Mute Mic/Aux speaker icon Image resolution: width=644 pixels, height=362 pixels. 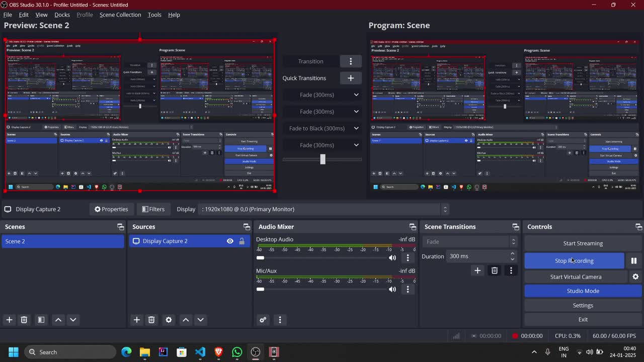tap(392, 289)
